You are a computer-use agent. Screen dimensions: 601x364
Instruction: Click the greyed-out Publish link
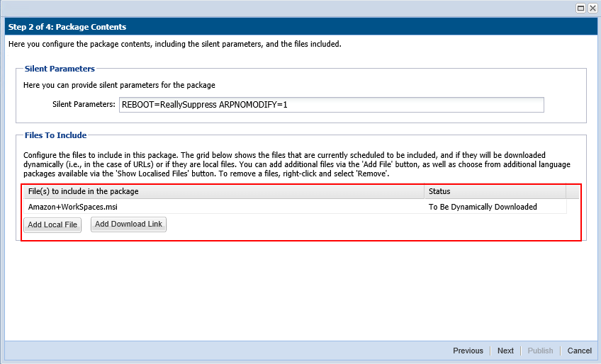[x=540, y=351]
